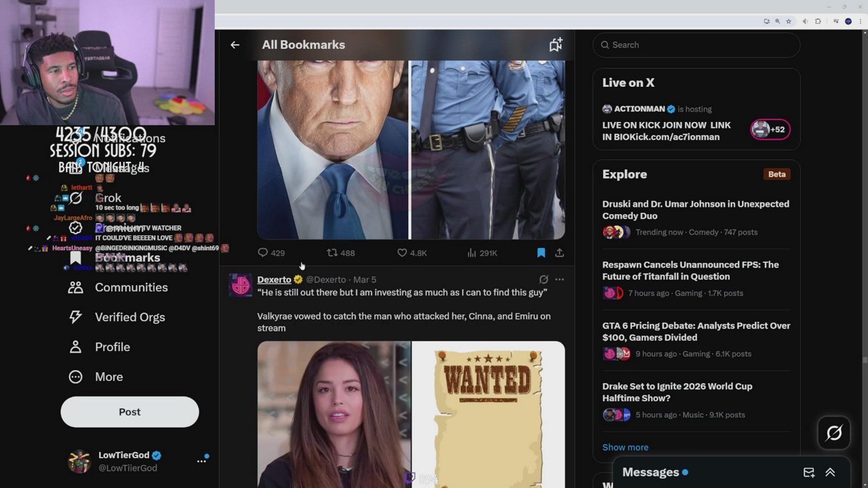
Task: Click the Live on X heading
Action: (x=628, y=83)
